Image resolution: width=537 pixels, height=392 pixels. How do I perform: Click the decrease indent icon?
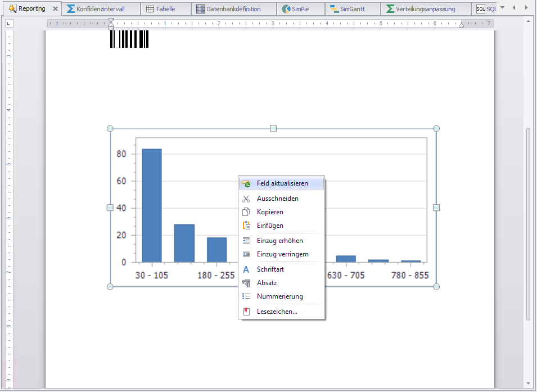tap(246, 254)
